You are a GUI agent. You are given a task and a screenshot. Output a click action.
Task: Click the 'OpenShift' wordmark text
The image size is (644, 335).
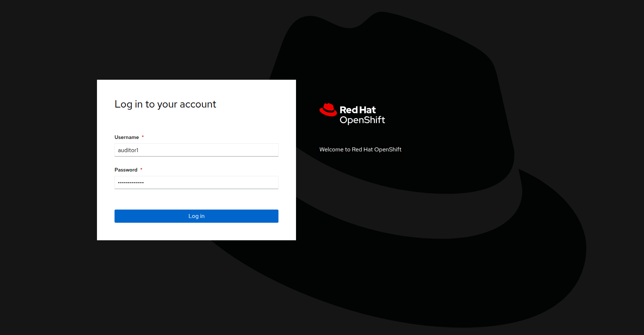[362, 120]
